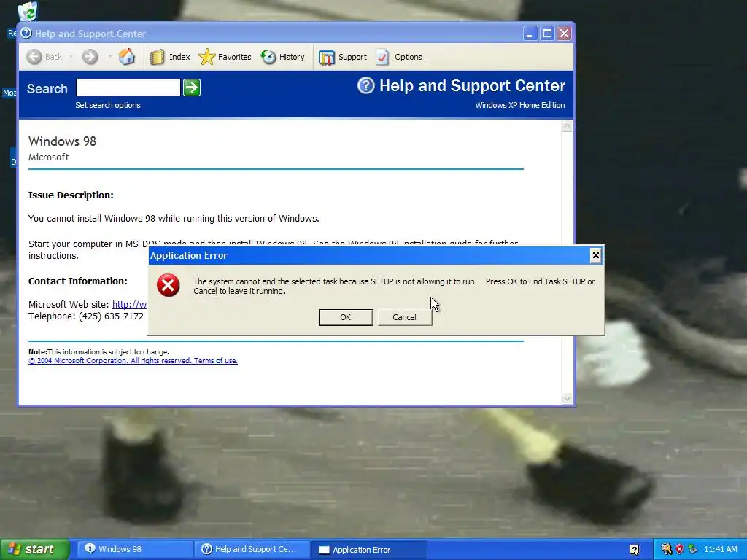Screen dimensions: 747x560
Task: Click the Favorites toolbar label
Action: [234, 57]
